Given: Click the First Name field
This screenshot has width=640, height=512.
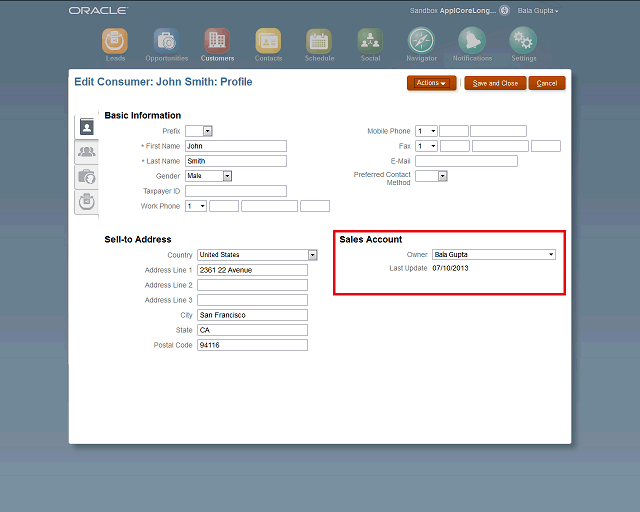Looking at the screenshot, I should pyautogui.click(x=236, y=146).
